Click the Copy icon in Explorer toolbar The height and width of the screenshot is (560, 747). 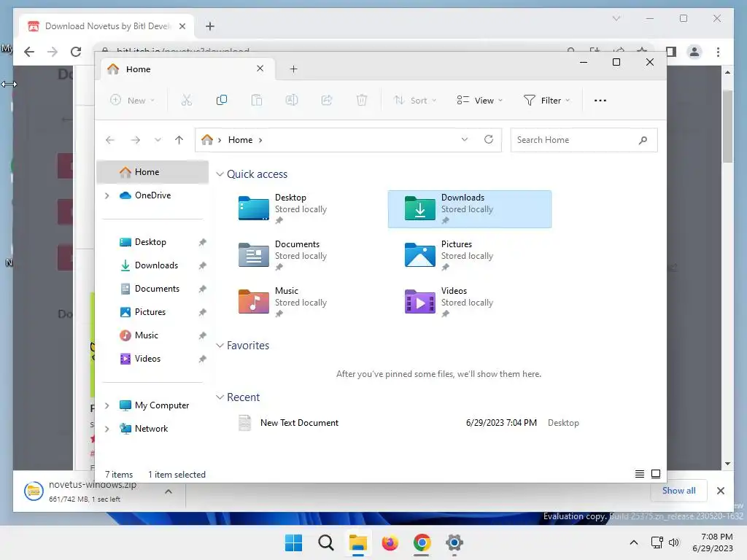222,100
